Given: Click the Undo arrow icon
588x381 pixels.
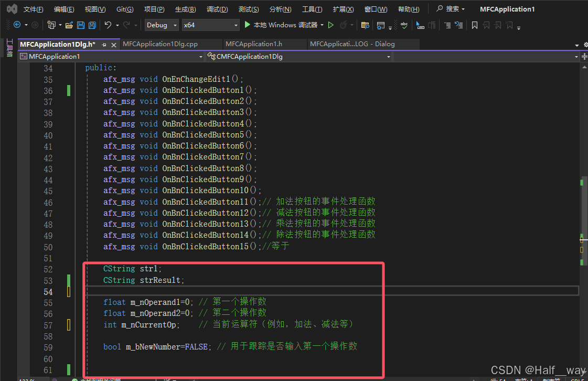Looking at the screenshot, I should (108, 25).
